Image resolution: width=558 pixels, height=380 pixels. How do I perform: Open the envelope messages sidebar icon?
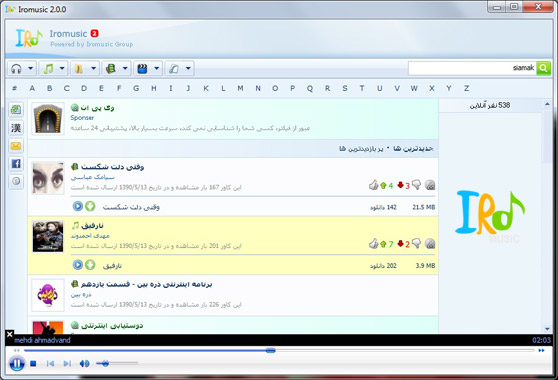pos(16,146)
